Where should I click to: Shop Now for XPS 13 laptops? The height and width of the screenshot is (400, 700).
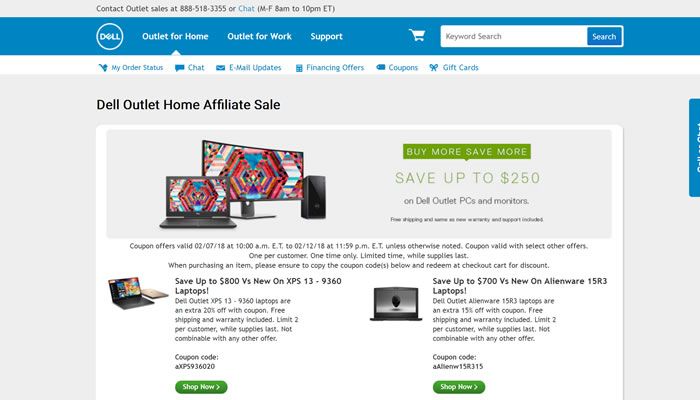[201, 387]
